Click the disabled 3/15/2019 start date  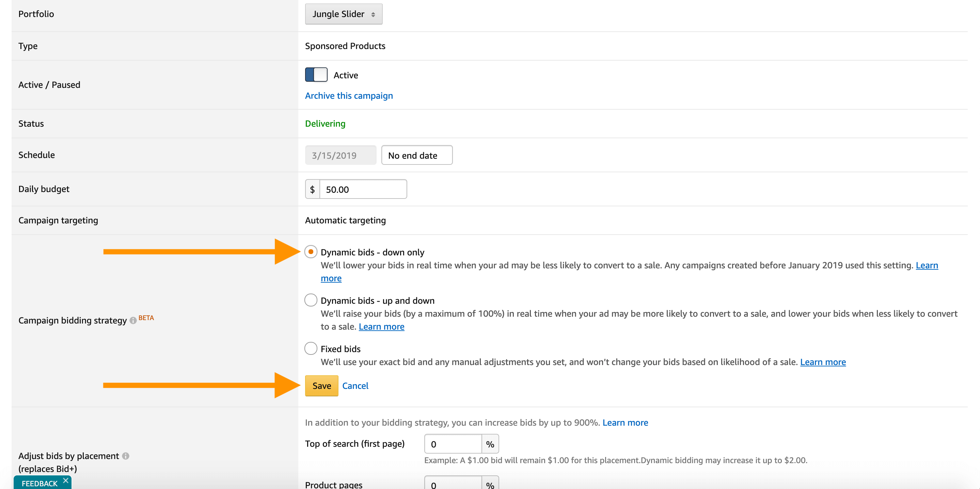[x=340, y=155]
